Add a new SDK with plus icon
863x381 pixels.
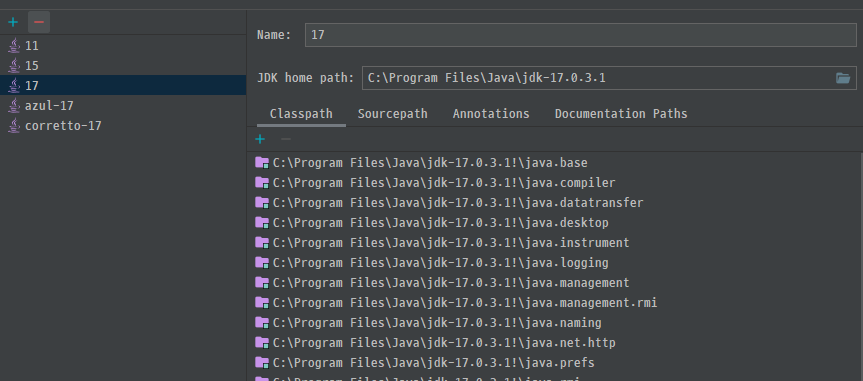[x=13, y=23]
